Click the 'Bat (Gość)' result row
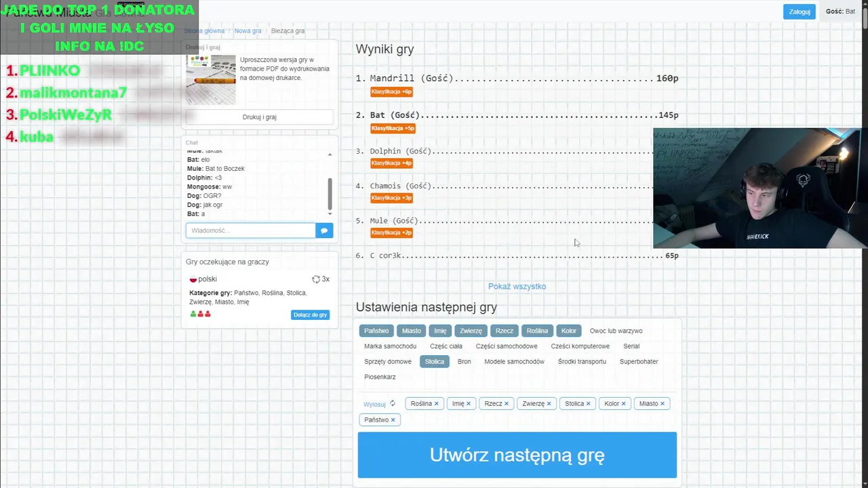868x488 pixels. click(517, 115)
